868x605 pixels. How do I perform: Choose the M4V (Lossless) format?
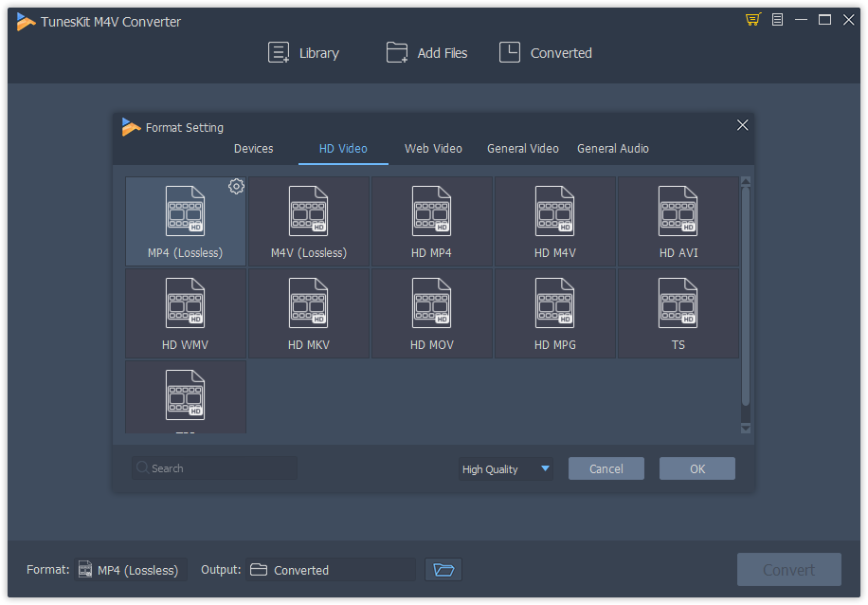[x=308, y=221]
